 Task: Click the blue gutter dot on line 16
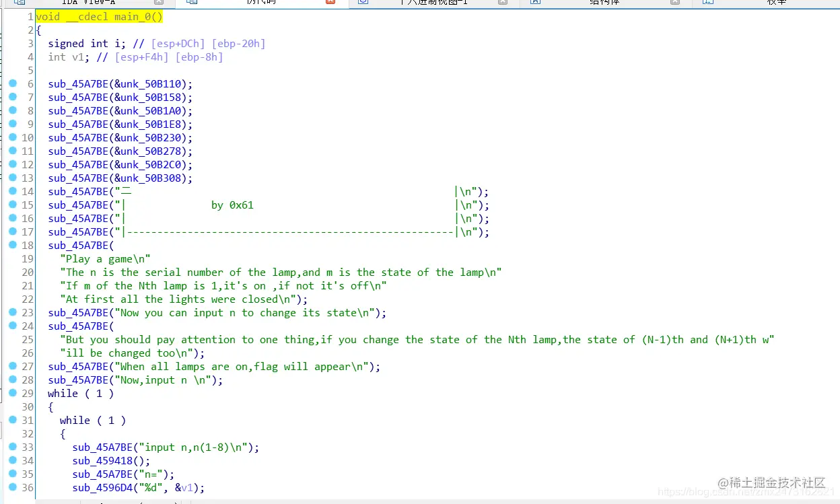click(12, 218)
